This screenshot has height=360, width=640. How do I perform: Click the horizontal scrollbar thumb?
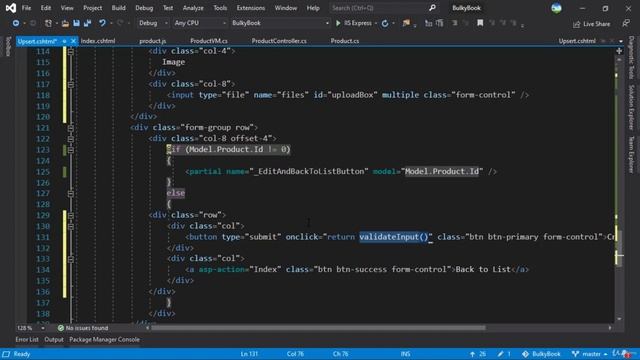tap(319, 328)
